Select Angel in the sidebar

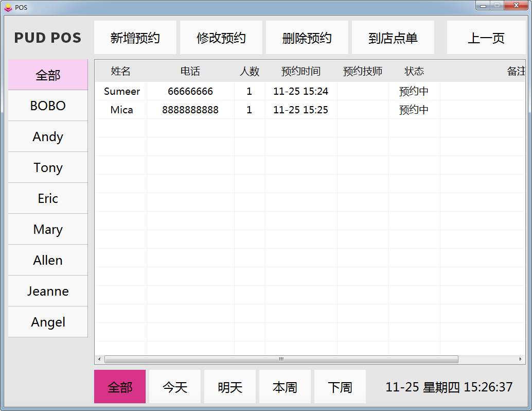[x=48, y=322]
